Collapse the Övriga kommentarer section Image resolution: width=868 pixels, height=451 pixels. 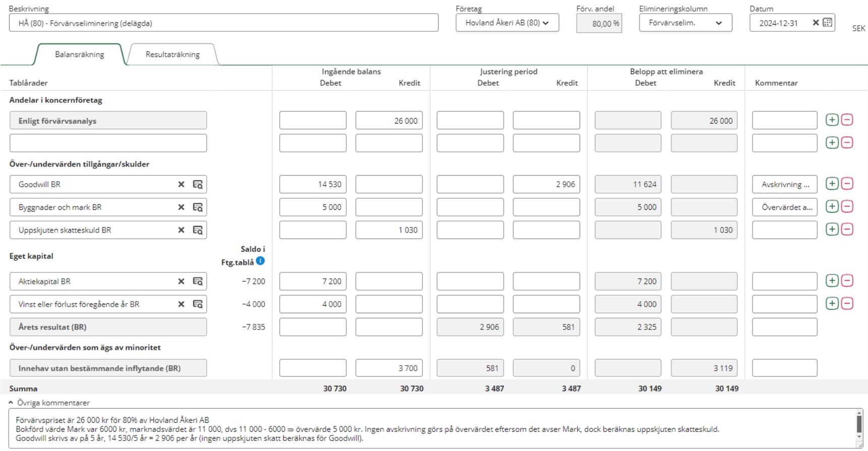11,403
